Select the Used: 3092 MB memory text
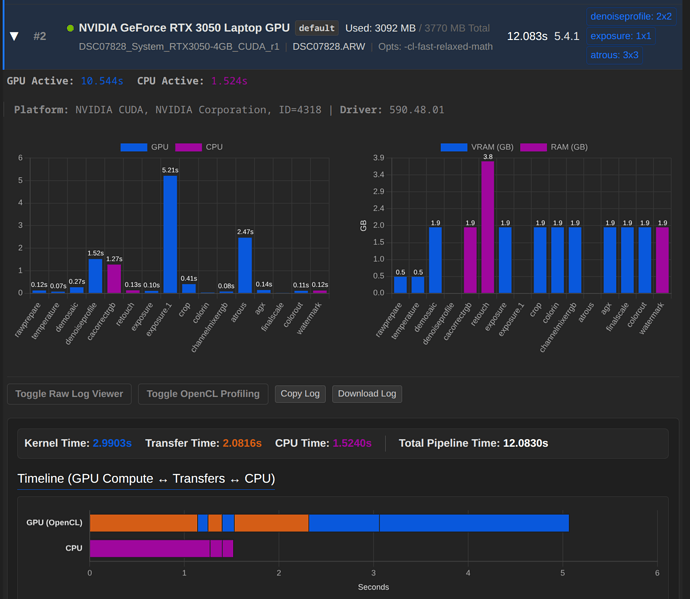 tap(381, 28)
